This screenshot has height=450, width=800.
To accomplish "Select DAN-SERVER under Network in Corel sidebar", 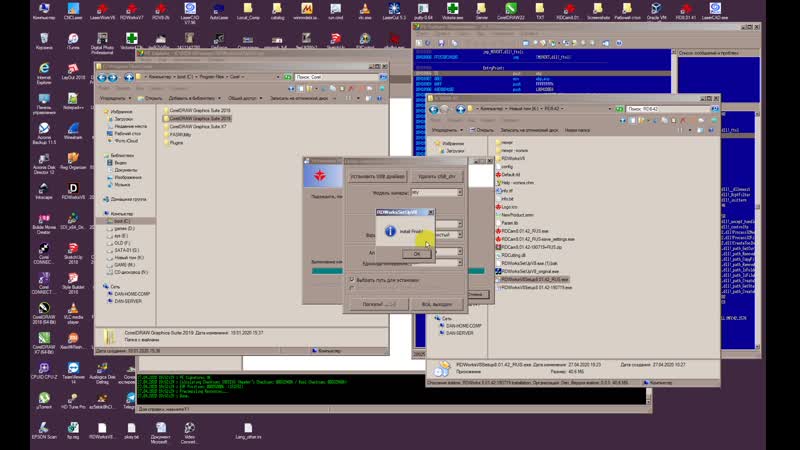I will point(124,302).
